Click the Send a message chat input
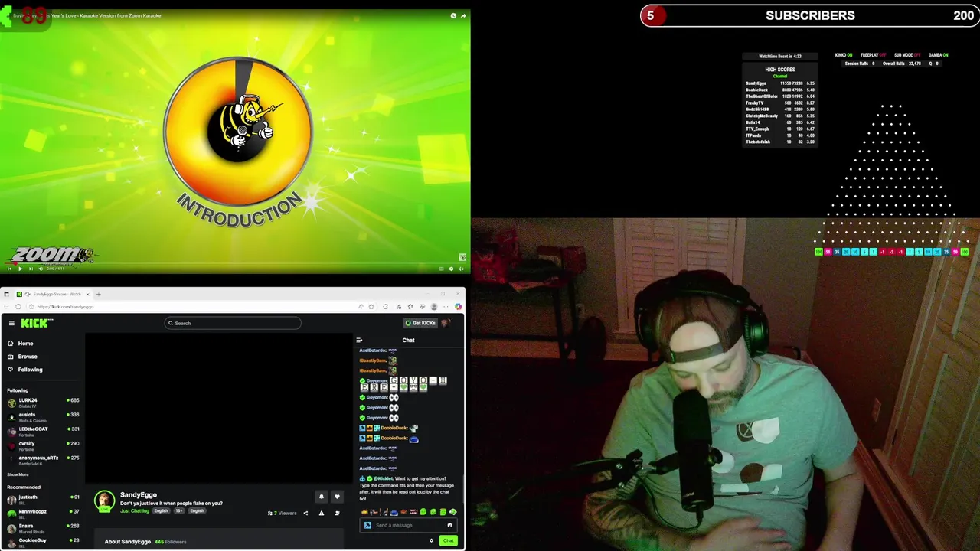Image resolution: width=980 pixels, height=551 pixels. pos(409,525)
